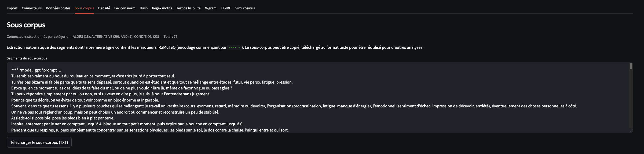Switch to Test de lisibilité tab

click(188, 8)
